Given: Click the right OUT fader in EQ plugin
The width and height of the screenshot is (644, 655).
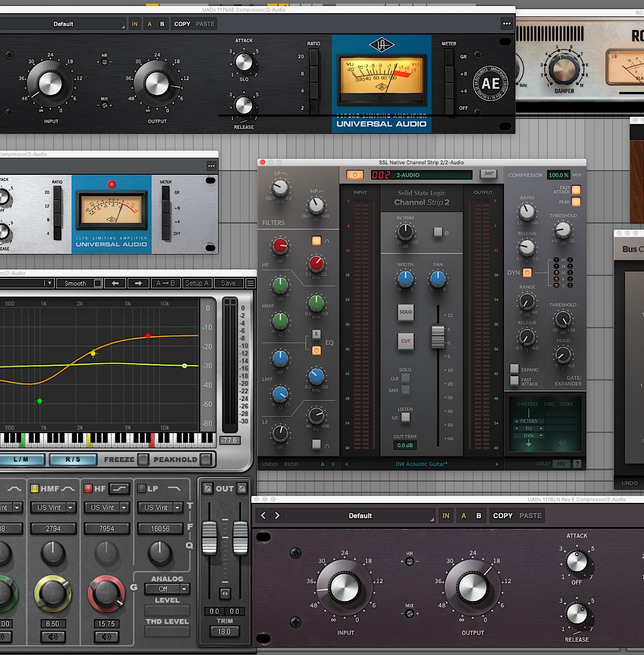Looking at the screenshot, I should coord(241,537).
